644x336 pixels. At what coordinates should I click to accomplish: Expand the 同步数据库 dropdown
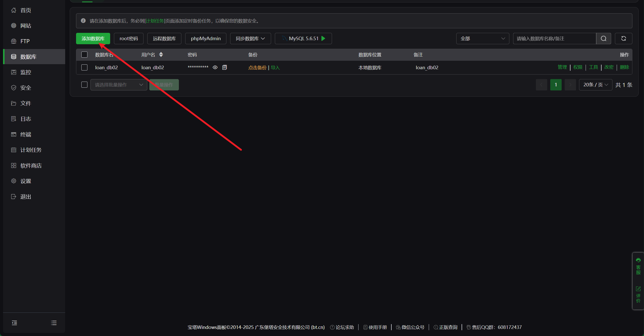(250, 38)
